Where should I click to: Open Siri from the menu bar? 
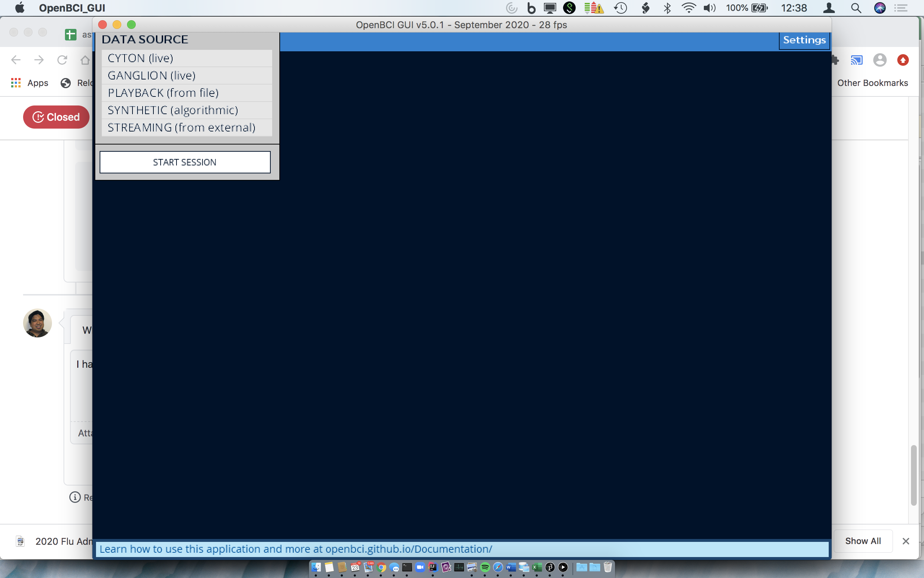(880, 8)
